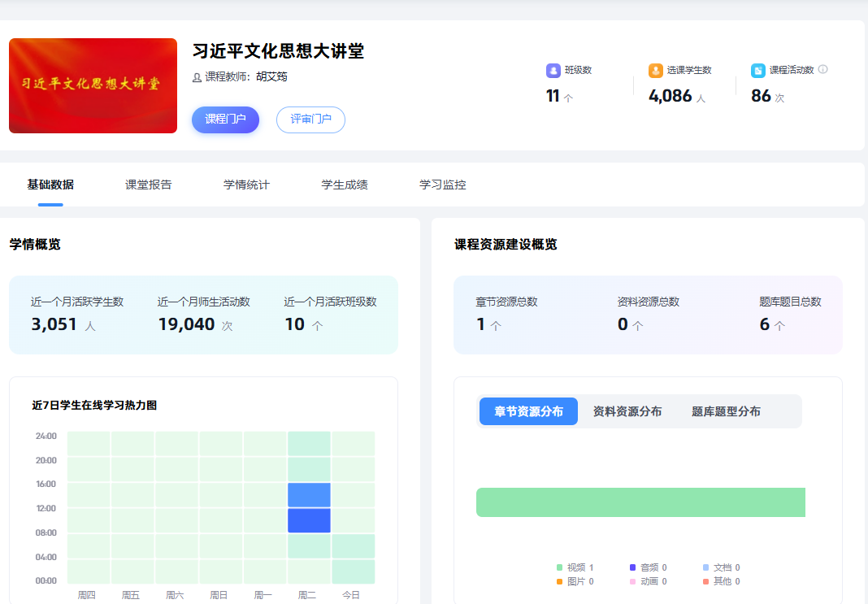Image resolution: width=868 pixels, height=604 pixels.
Task: Open the 课程门户 course portal
Action: 225,119
